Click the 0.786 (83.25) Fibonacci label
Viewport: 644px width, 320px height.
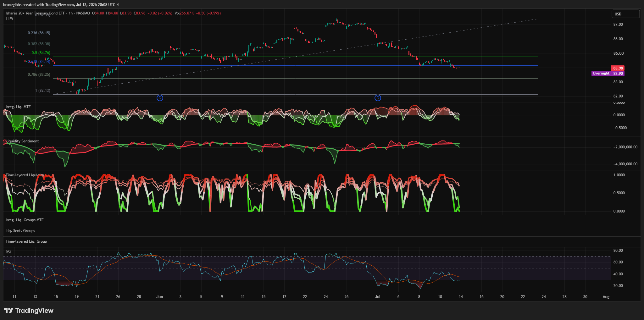39,74
